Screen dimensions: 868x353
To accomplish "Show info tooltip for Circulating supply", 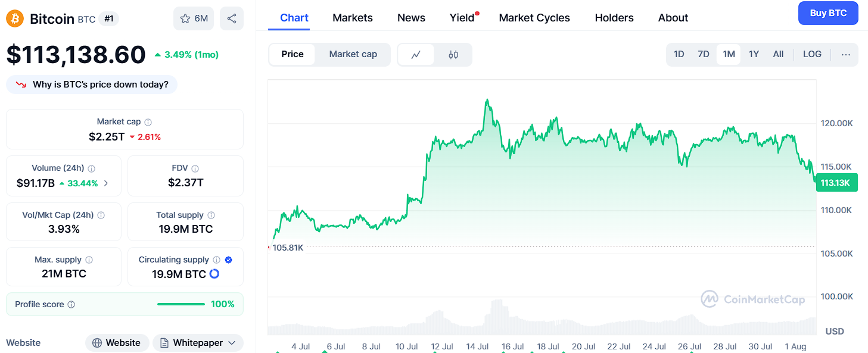I will coord(217,260).
